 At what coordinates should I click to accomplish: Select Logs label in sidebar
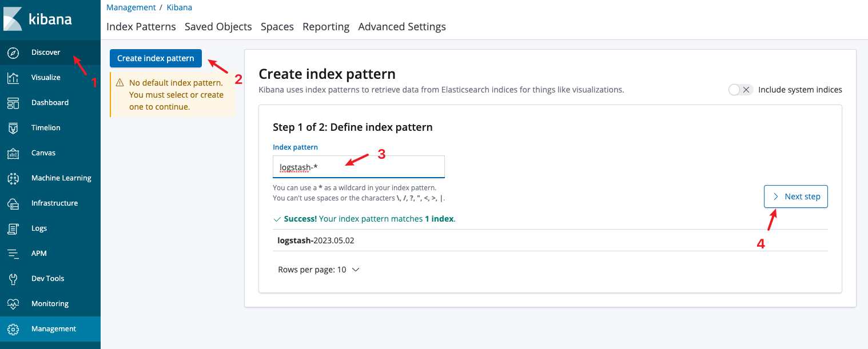tap(39, 228)
